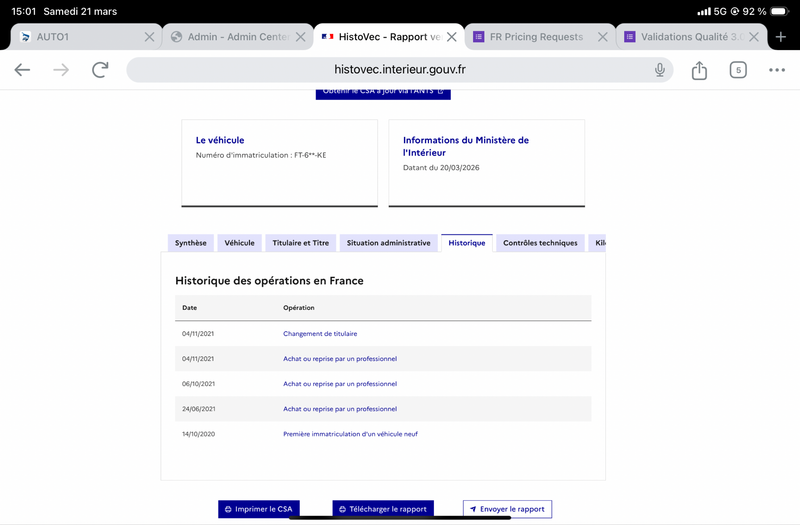
Task: Click the Imprimer le CSA button
Action: coord(259,509)
